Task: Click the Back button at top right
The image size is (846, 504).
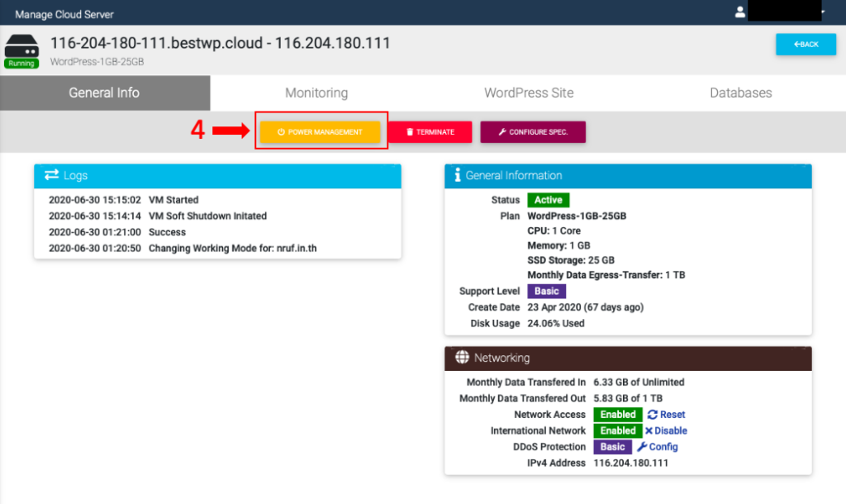Action: [x=806, y=45]
